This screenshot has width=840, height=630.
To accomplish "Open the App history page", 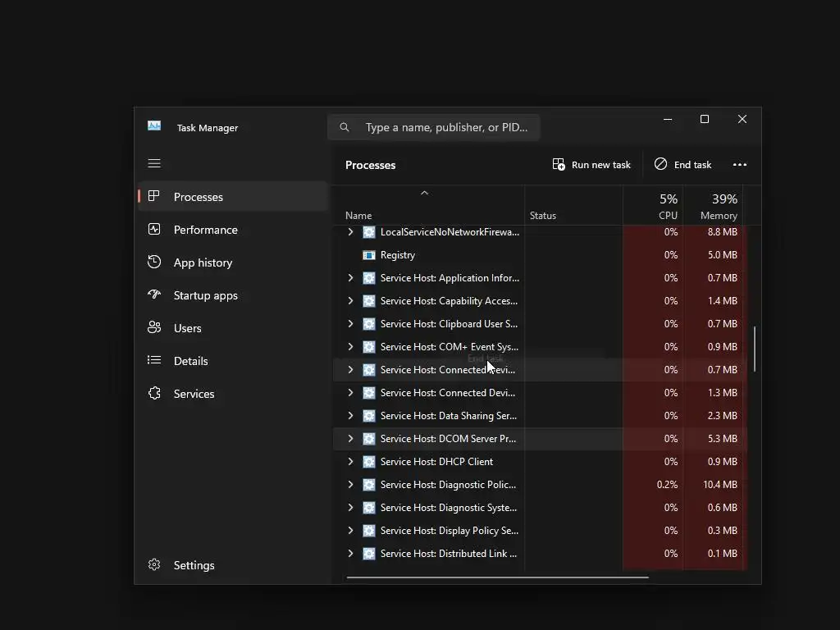I will click(232, 262).
